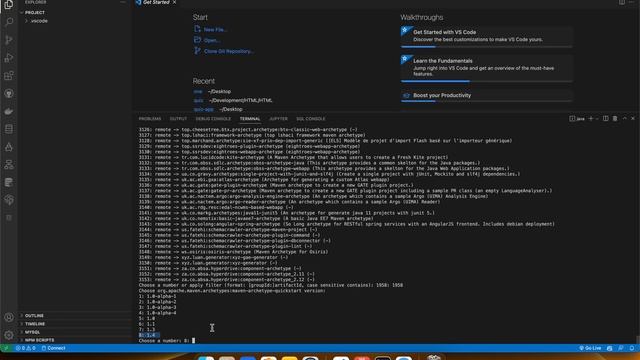Select the Get Started editor tab

pos(156,2)
